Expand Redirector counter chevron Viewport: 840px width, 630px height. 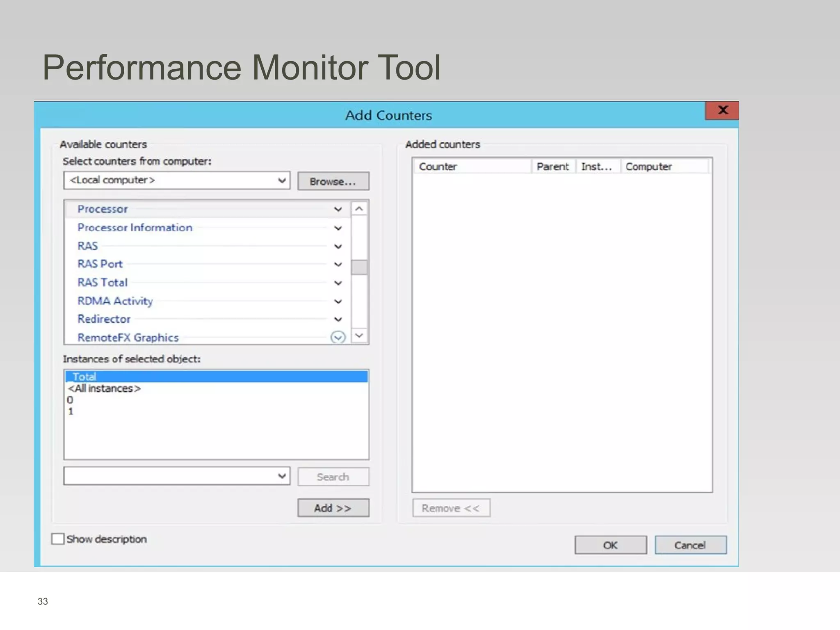tap(338, 320)
